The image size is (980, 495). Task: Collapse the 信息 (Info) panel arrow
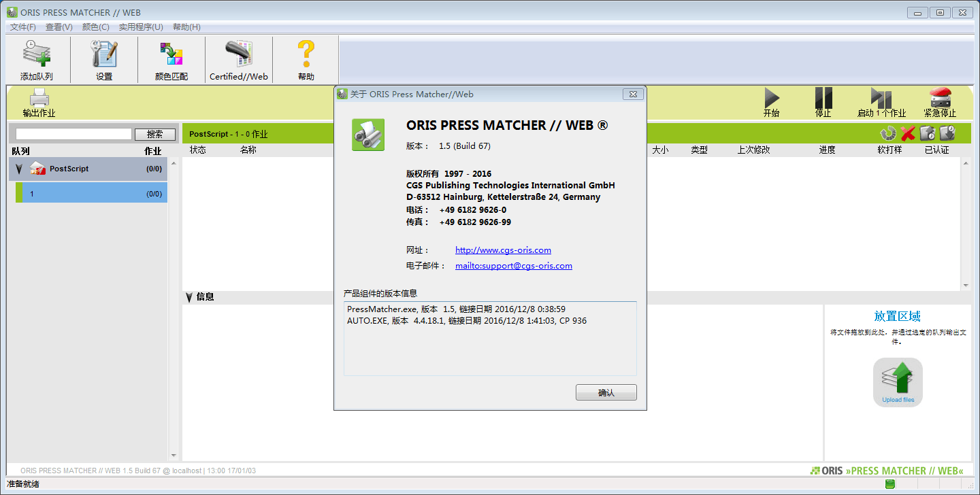[x=189, y=297]
